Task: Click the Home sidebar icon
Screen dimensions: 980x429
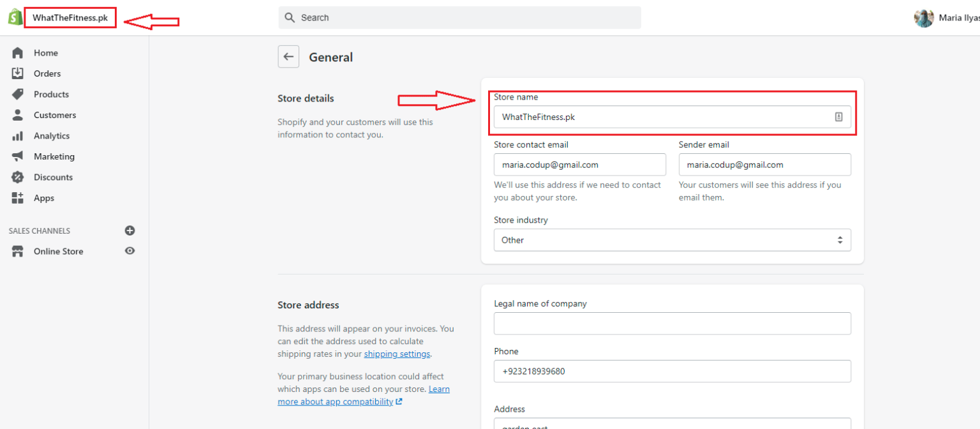Action: (x=18, y=53)
